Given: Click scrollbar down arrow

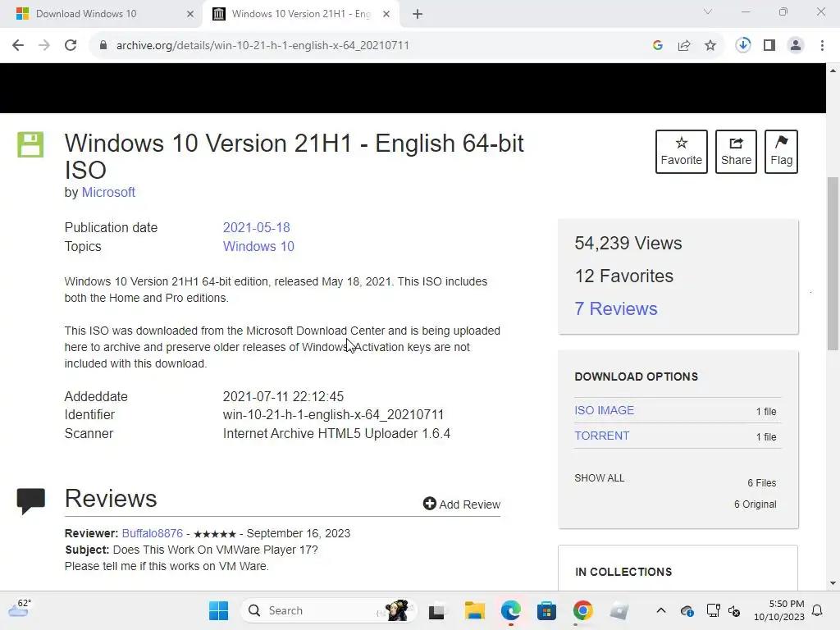Looking at the screenshot, I should point(833,583).
